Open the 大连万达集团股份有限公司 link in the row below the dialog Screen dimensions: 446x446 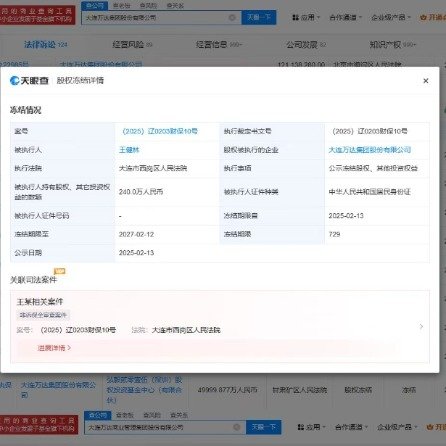click(58, 390)
